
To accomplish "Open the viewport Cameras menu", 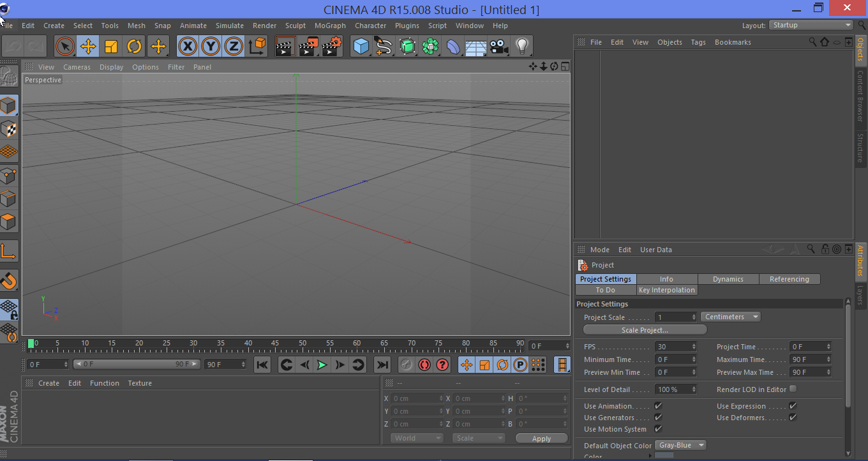I will pos(77,67).
